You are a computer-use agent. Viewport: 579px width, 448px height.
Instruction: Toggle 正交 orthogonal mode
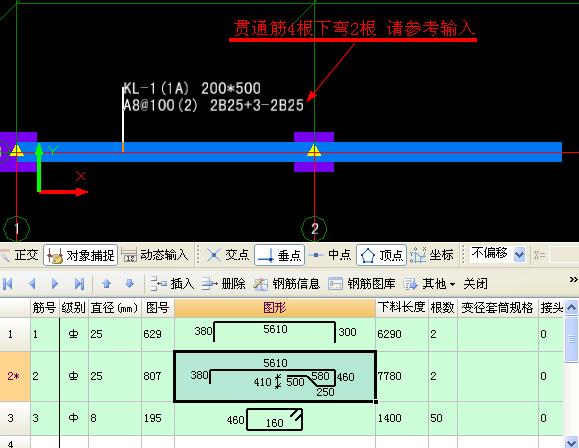pyautogui.click(x=20, y=255)
